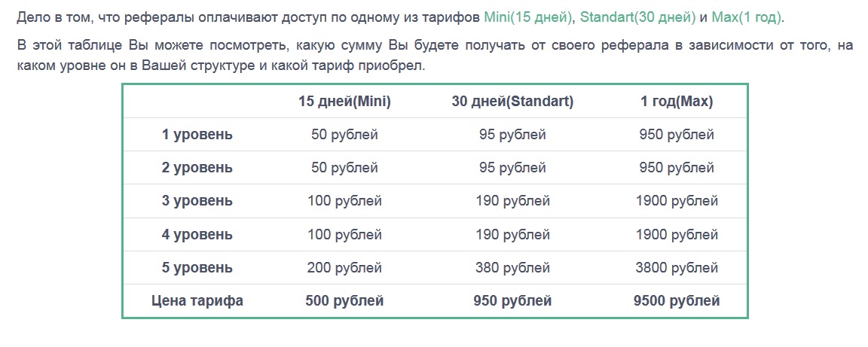This screenshot has height=347, width=868.
Task: Select the "1 уровень" row label
Action: click(x=197, y=135)
